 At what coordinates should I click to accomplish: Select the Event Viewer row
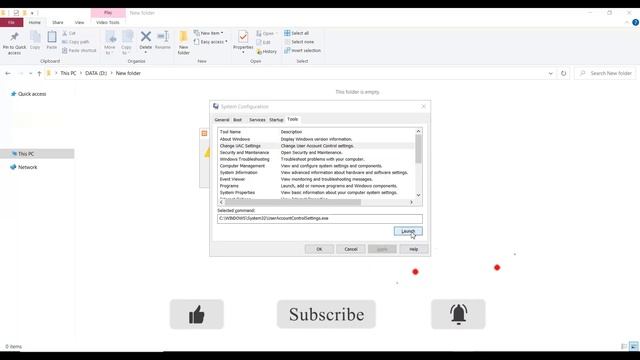coord(316,179)
